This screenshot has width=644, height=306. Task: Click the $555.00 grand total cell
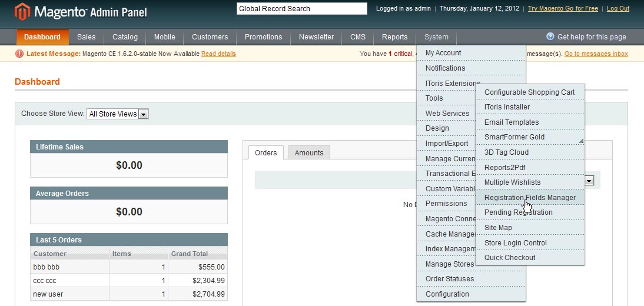pyautogui.click(x=198, y=267)
